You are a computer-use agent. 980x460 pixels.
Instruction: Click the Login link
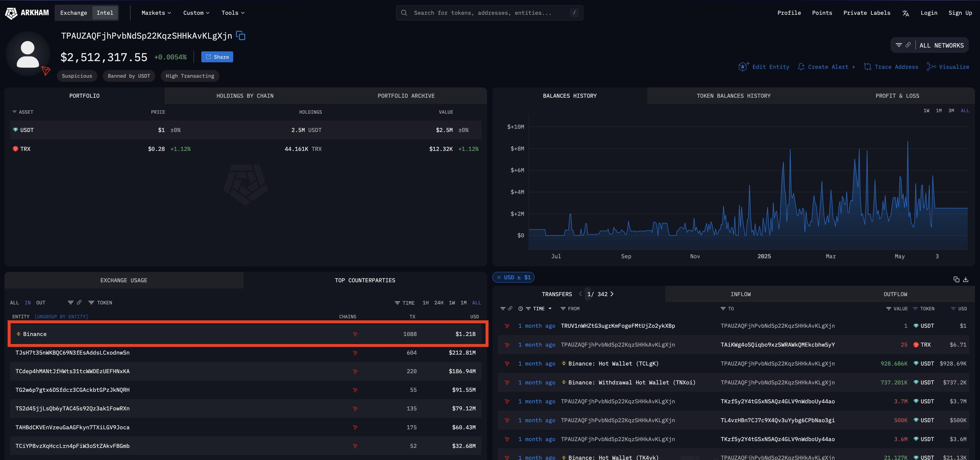click(929, 13)
